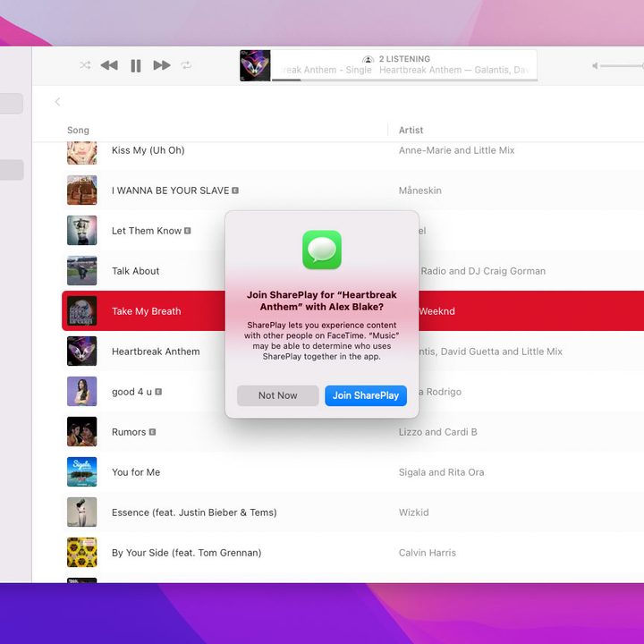Click artist Wizkid

413,513
